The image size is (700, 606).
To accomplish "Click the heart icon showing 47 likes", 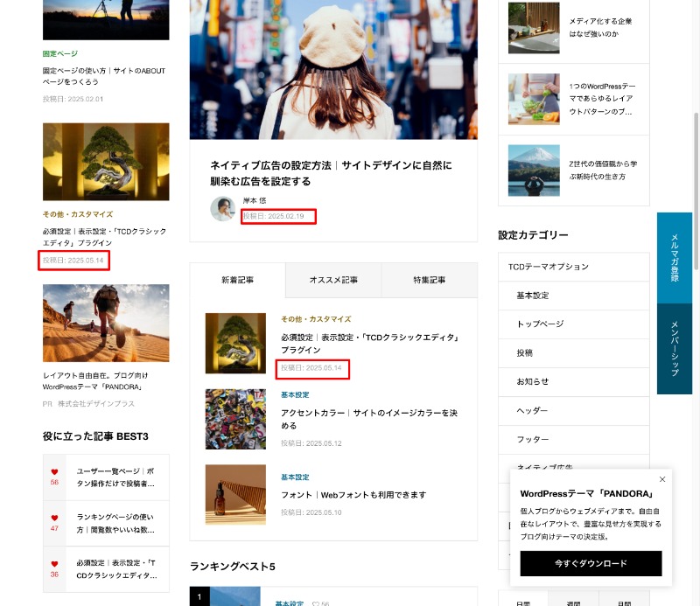I will (x=54, y=518).
